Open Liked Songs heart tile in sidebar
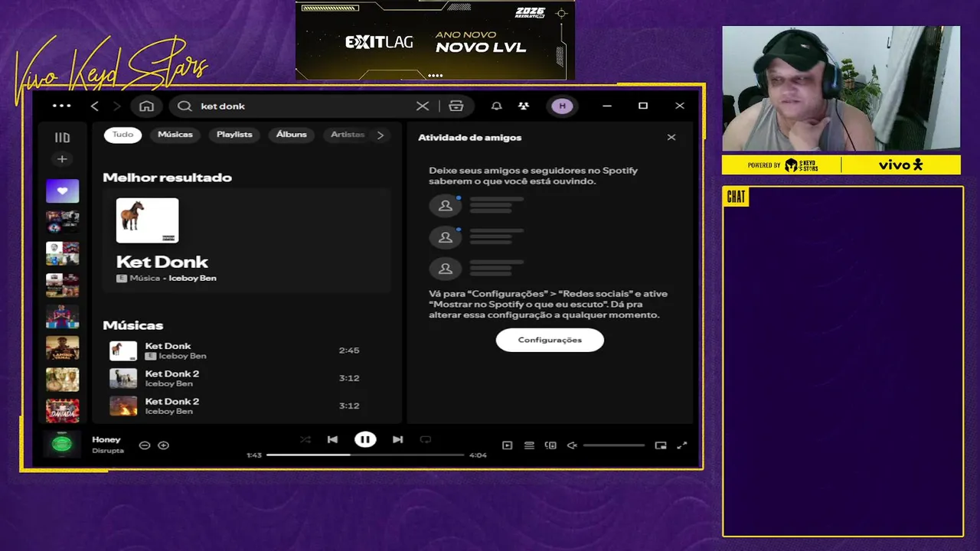This screenshot has height=551, width=980. point(62,191)
